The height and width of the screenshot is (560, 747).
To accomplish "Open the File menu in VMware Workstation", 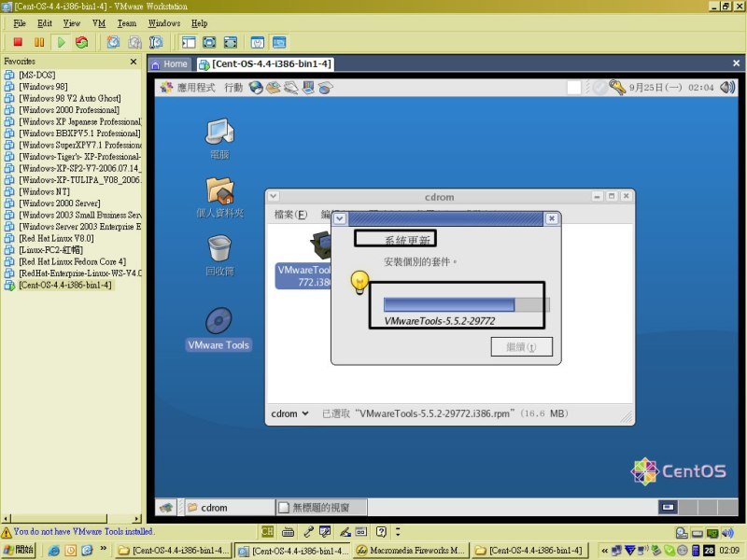I will (x=20, y=23).
